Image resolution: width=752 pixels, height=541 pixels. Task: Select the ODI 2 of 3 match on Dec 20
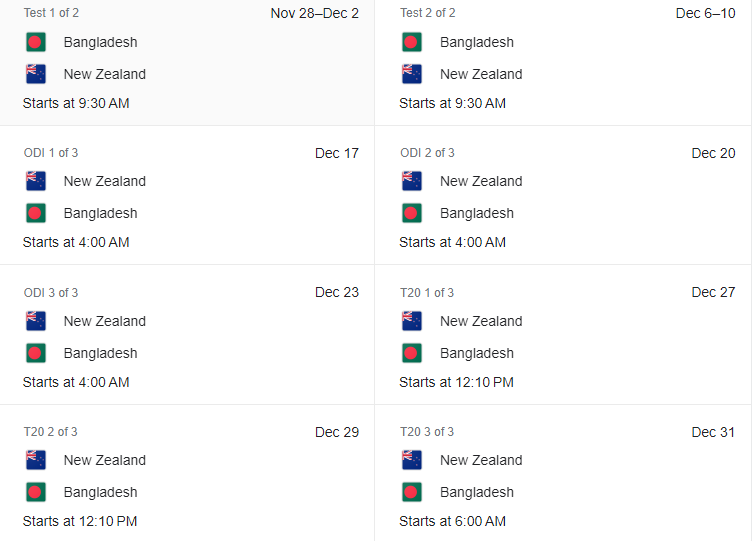563,195
